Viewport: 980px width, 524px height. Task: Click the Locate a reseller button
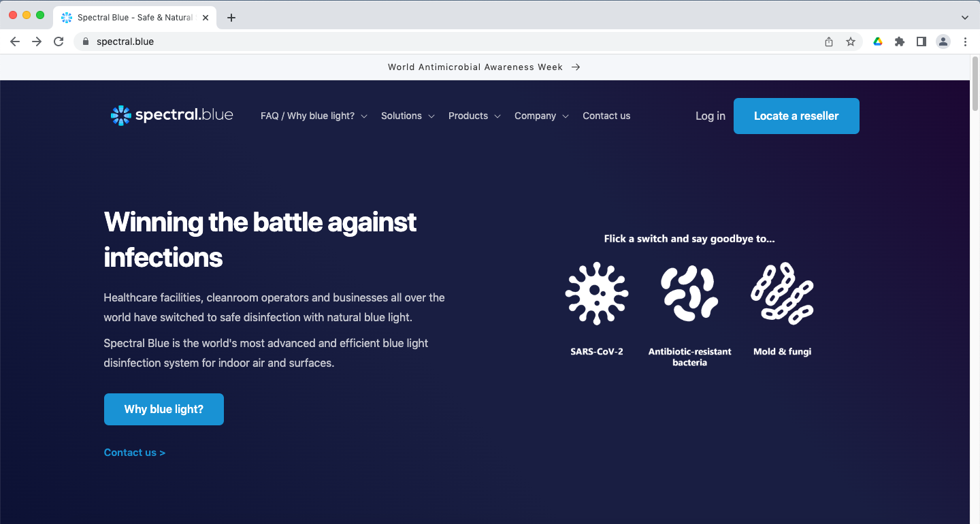coord(796,116)
